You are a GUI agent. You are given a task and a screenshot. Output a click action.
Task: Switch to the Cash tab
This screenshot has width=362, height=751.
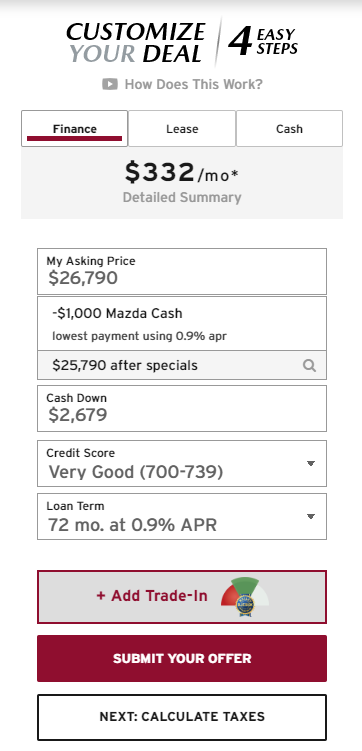click(x=289, y=128)
